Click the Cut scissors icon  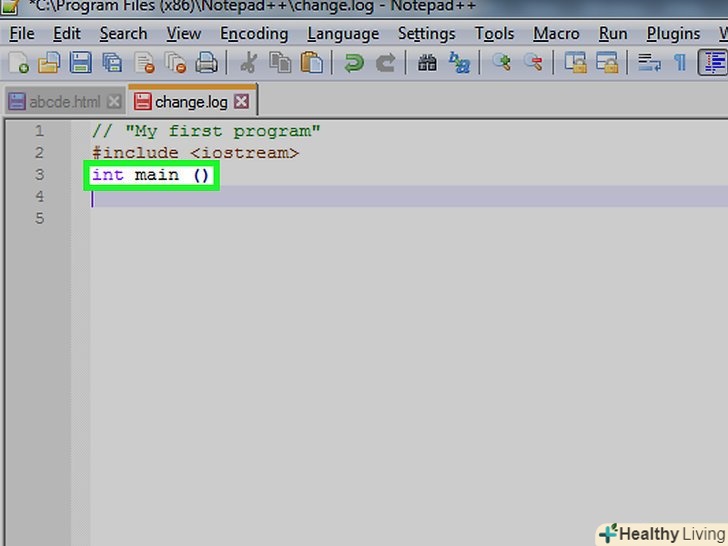click(249, 63)
